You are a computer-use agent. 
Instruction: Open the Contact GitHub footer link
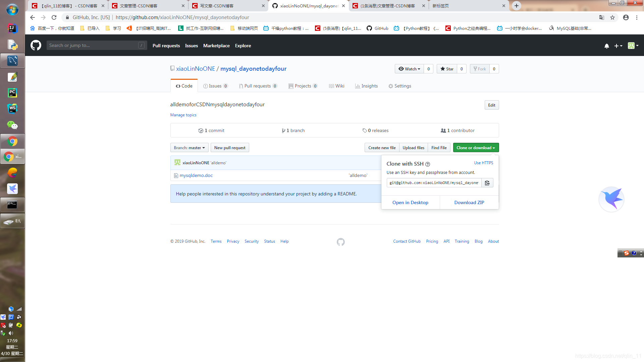pyautogui.click(x=407, y=242)
